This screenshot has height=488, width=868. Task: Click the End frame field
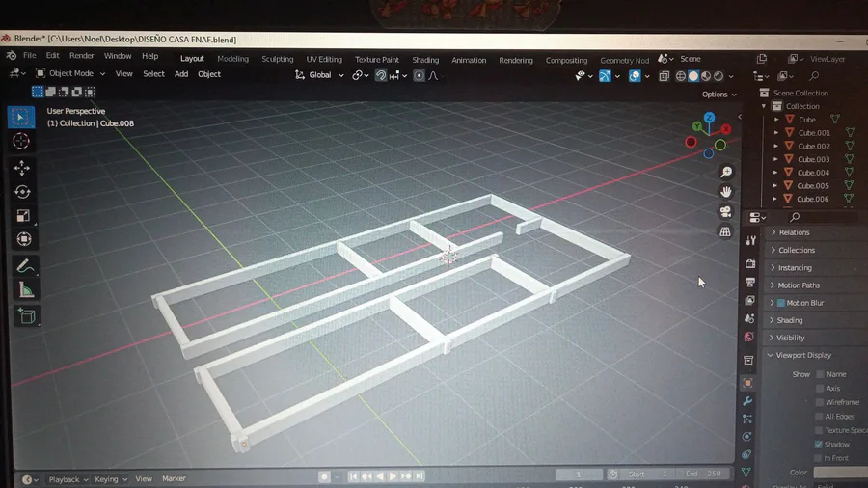pos(704,474)
